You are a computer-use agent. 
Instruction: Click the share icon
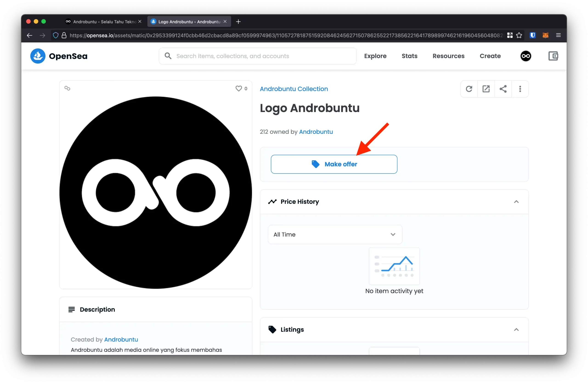click(x=503, y=89)
